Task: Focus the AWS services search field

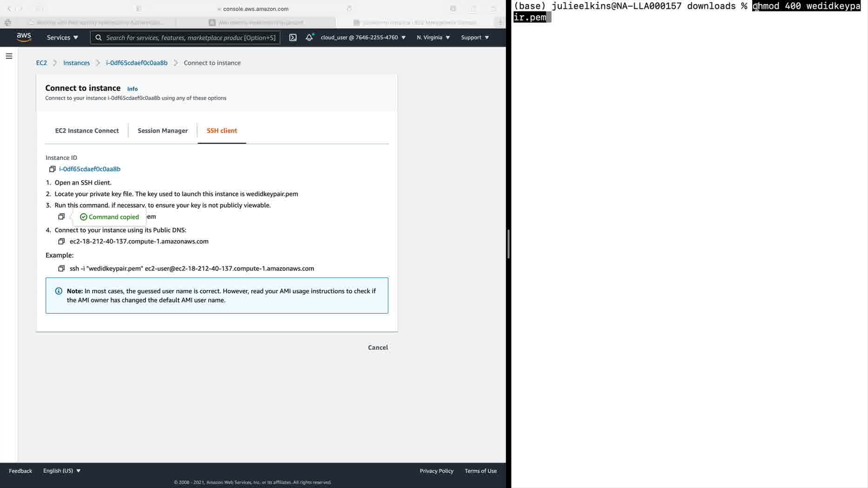Action: (x=185, y=37)
